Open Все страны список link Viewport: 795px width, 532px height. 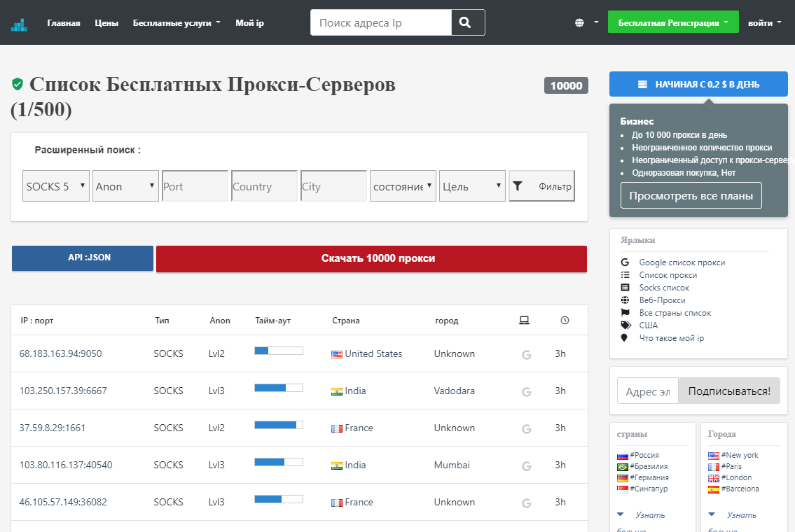click(x=675, y=313)
